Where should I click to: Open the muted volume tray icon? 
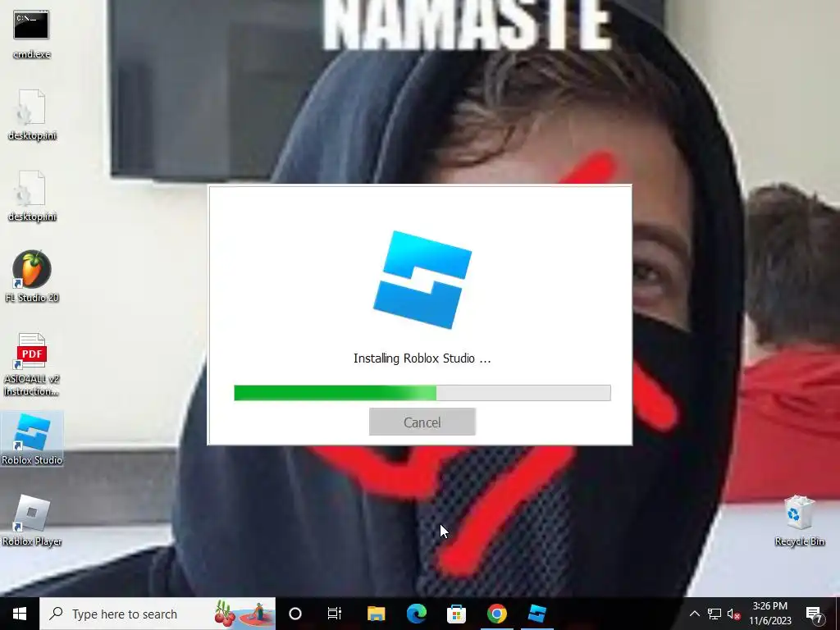tap(734, 614)
